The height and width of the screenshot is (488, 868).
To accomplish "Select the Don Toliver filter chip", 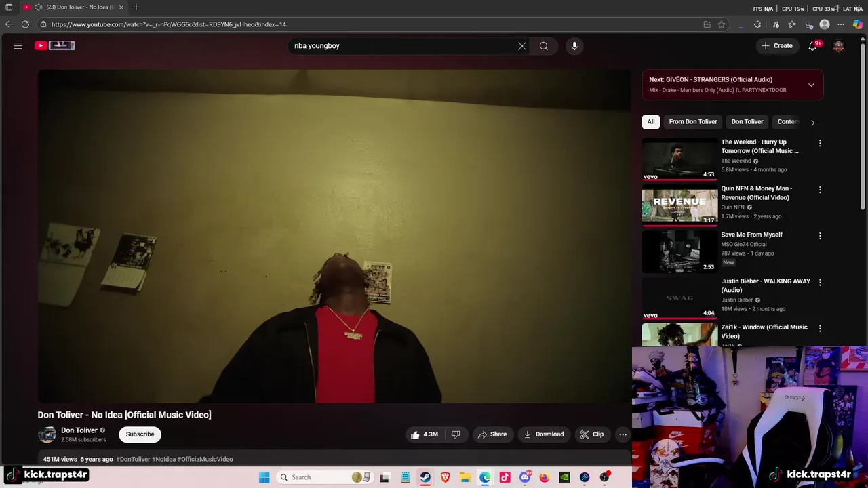I will point(747,122).
